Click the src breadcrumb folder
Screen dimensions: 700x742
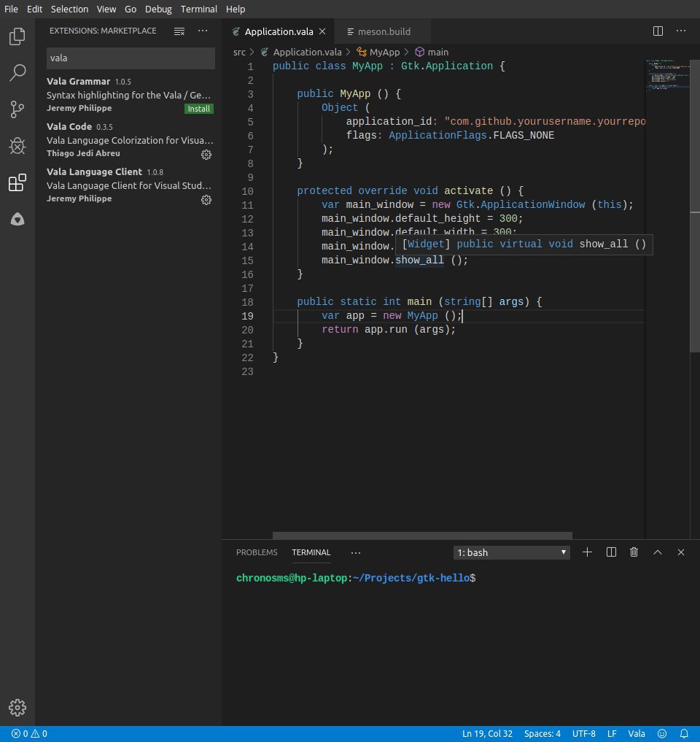pyautogui.click(x=239, y=52)
